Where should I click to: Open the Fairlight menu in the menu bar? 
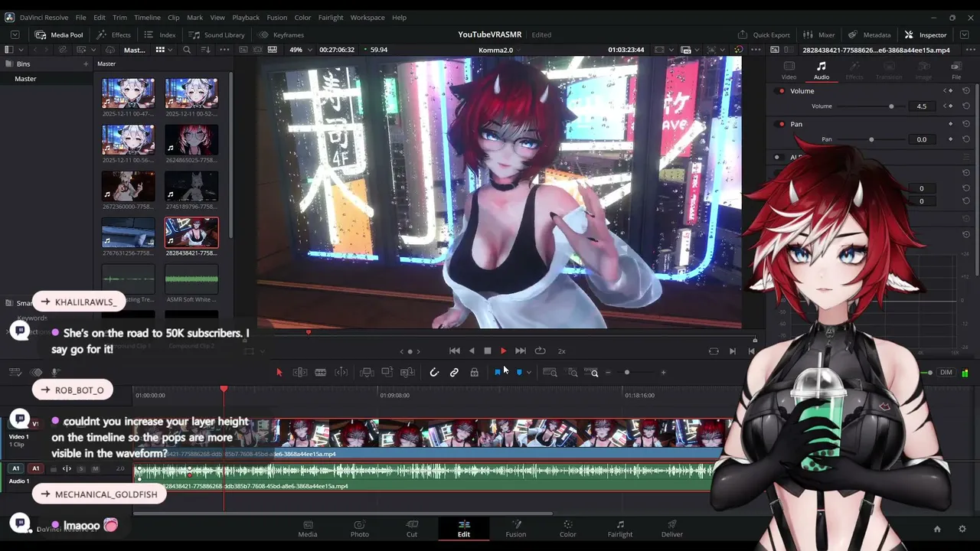coord(331,18)
